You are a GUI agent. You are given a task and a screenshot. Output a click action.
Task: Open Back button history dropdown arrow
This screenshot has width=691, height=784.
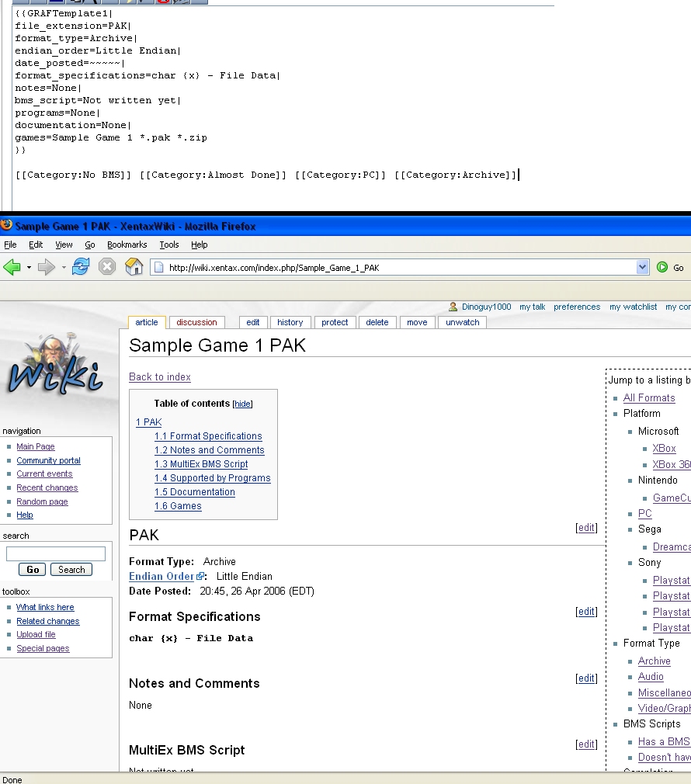[29, 267]
